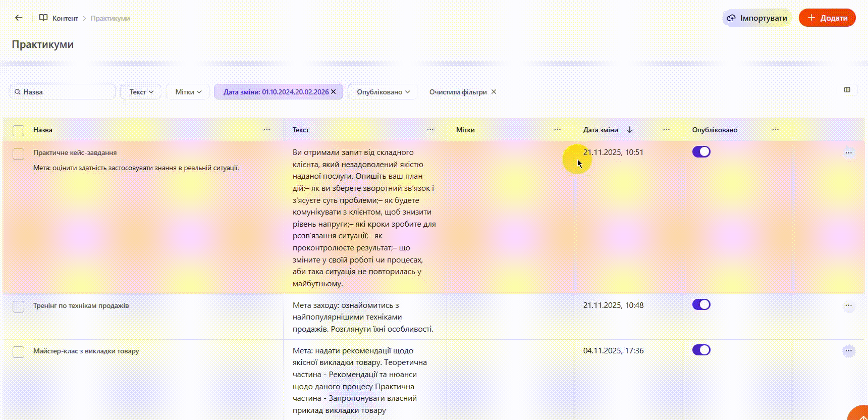This screenshot has height=420, width=868.
Task: Open Мітки column options menu
Action: point(557,130)
